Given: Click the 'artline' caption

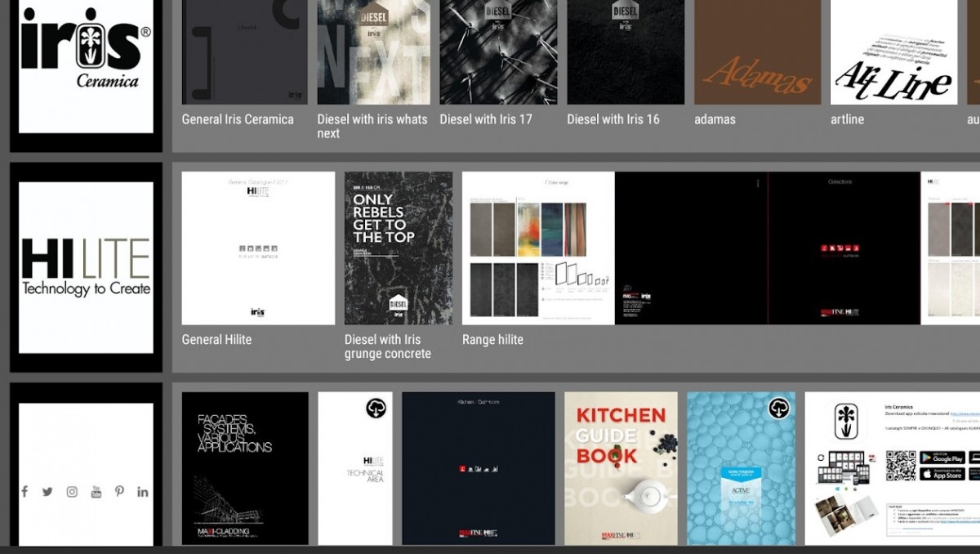Looking at the screenshot, I should point(848,119).
